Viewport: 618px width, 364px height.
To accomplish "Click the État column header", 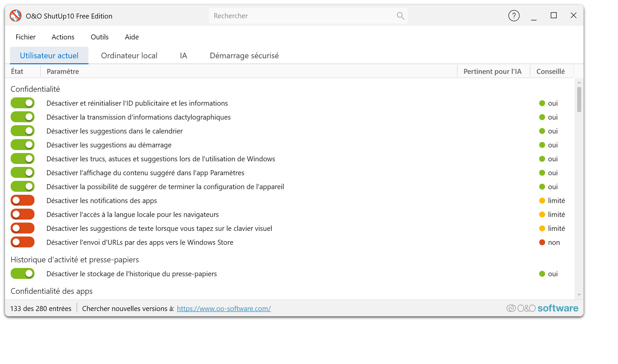I will pos(23,71).
